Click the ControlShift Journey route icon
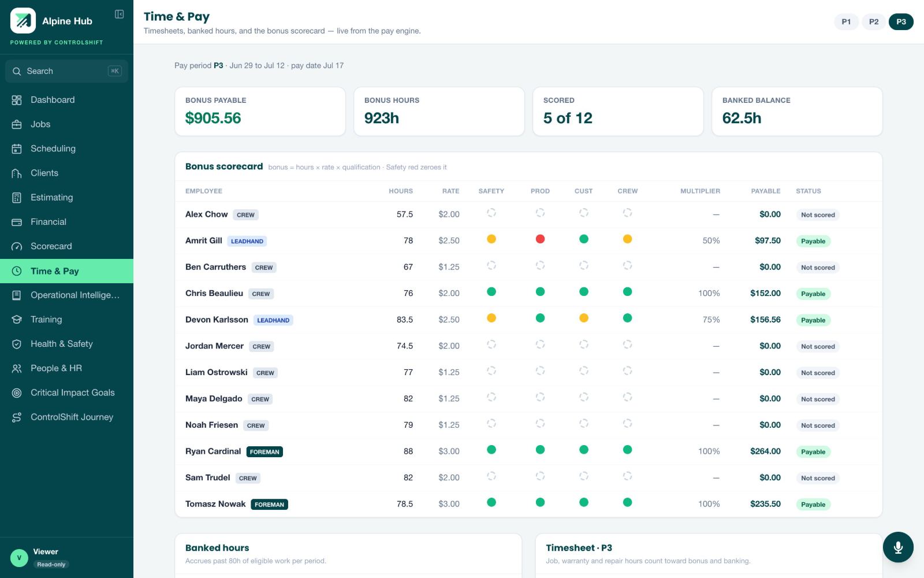The image size is (924, 578). click(17, 417)
